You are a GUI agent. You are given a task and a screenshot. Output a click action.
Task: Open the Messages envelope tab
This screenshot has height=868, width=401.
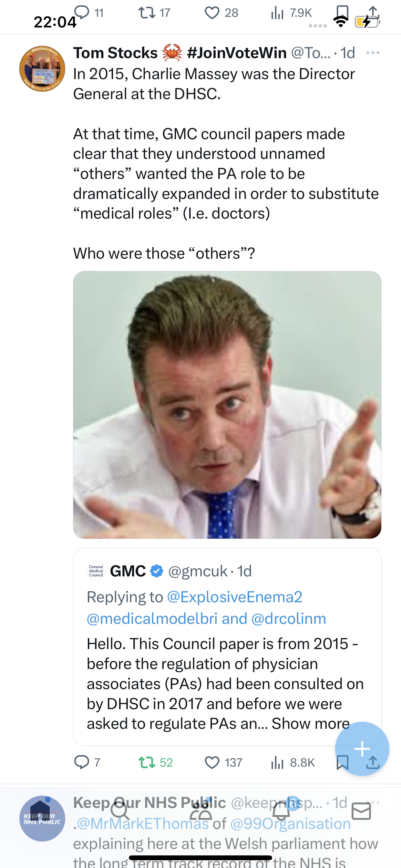pos(361,811)
